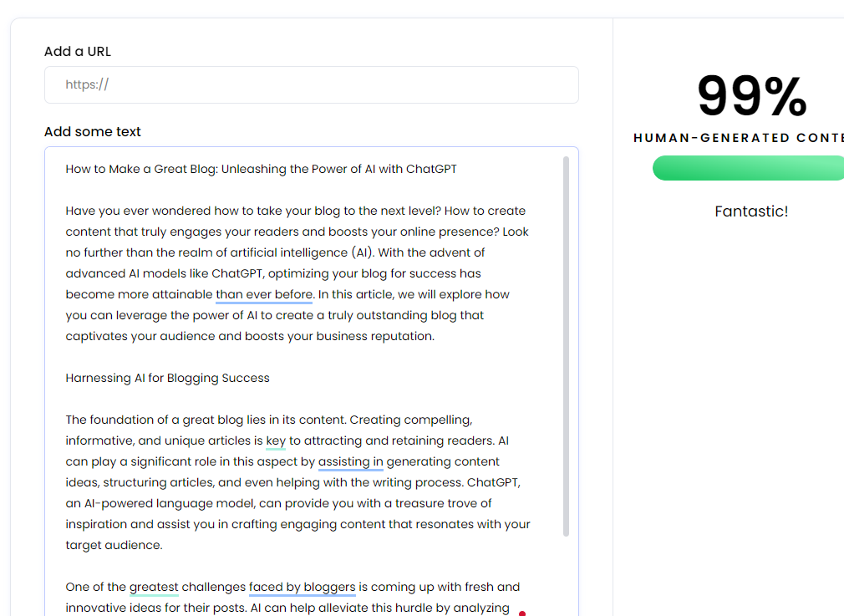844x616 pixels.
Task: Focus the 'Add some text' text box
Action: click(311, 381)
